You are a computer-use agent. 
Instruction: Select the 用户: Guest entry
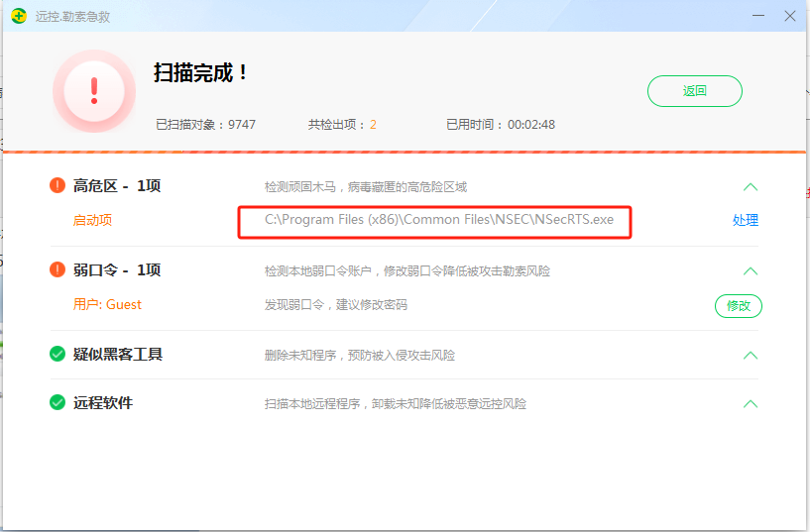pyautogui.click(x=107, y=305)
